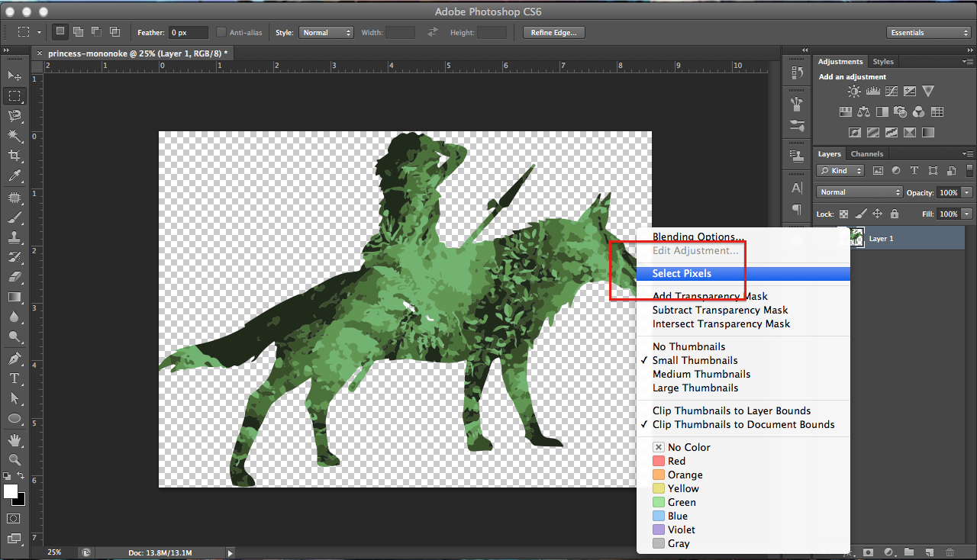Click the Refine Edge button

(x=554, y=33)
